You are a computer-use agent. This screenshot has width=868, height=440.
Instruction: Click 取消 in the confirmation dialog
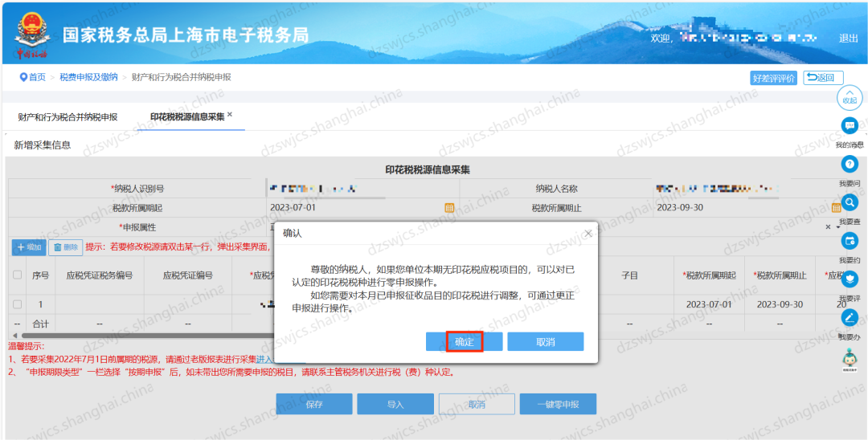coord(545,341)
